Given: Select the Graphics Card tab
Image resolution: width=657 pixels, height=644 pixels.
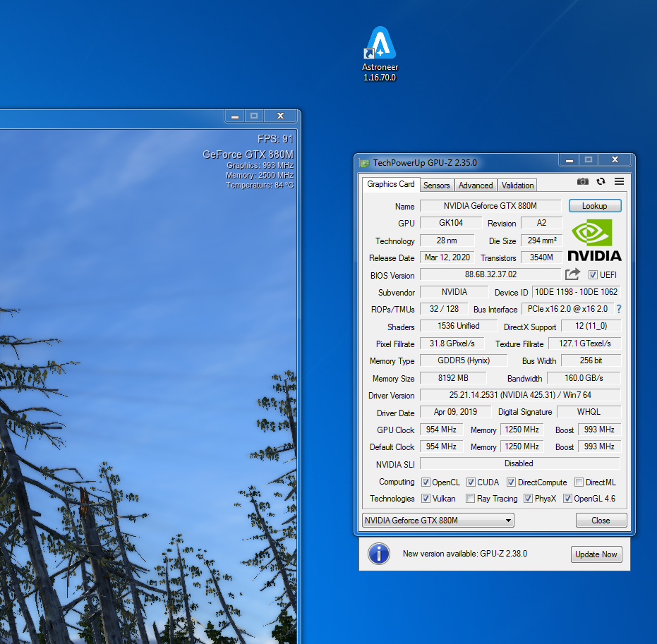Looking at the screenshot, I should (390, 184).
